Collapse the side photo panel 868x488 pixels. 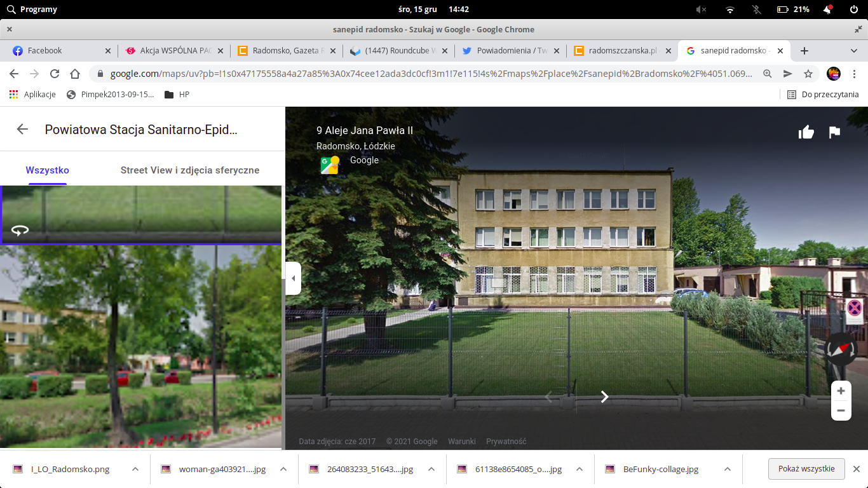(x=293, y=278)
